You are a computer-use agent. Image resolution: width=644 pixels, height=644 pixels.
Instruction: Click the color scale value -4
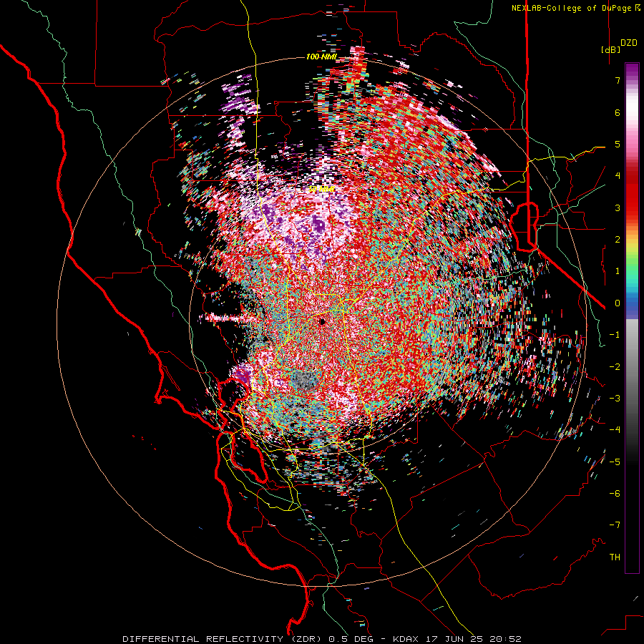click(x=615, y=430)
